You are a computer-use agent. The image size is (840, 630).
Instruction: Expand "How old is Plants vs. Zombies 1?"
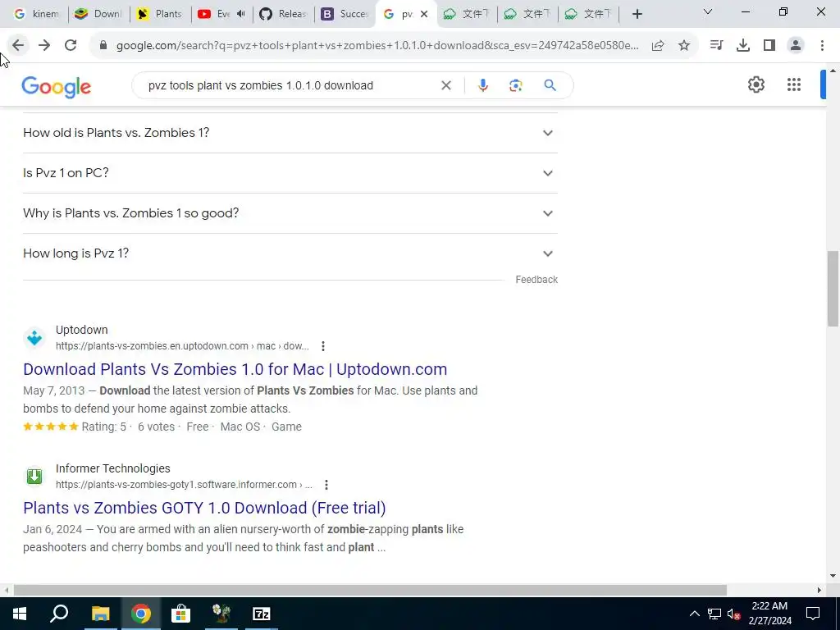(x=290, y=133)
